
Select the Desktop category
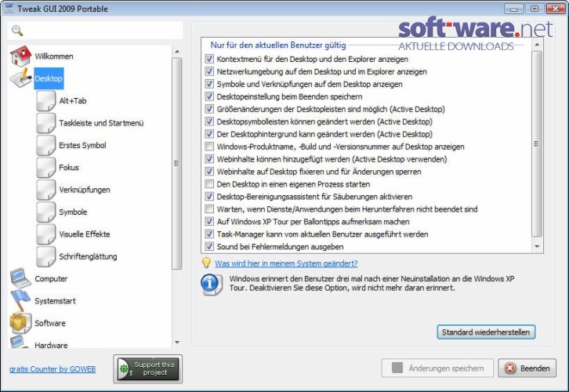pos(49,78)
